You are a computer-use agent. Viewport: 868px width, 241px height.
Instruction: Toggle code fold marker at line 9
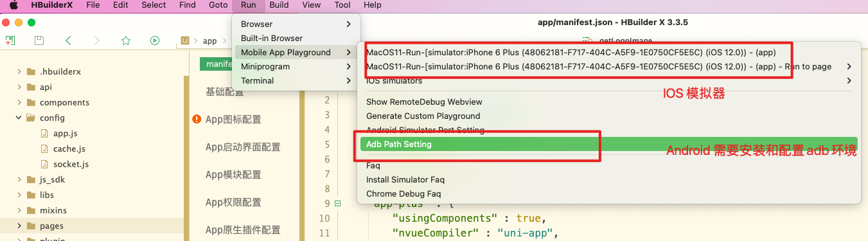coord(338,204)
